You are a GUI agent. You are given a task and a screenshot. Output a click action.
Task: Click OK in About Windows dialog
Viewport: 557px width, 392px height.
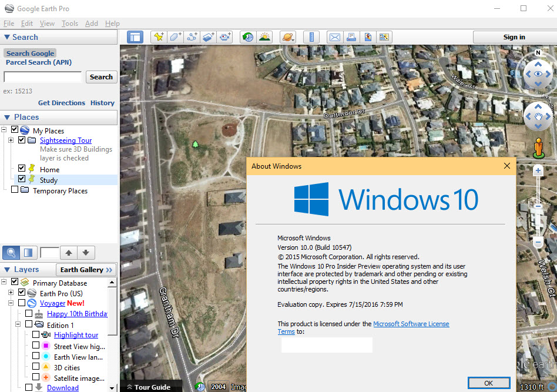pyautogui.click(x=489, y=383)
